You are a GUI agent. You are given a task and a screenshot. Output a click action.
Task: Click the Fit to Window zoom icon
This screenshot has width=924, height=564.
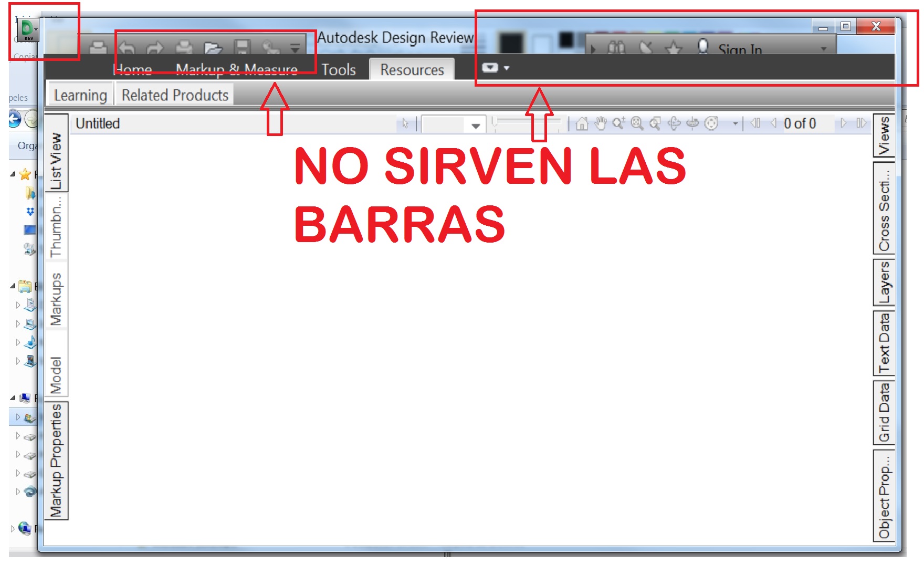[x=637, y=123]
